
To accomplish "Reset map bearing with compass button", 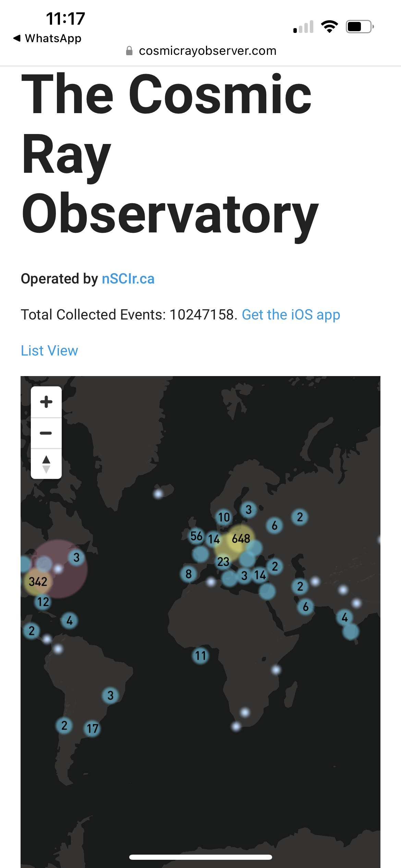I will pyautogui.click(x=46, y=464).
